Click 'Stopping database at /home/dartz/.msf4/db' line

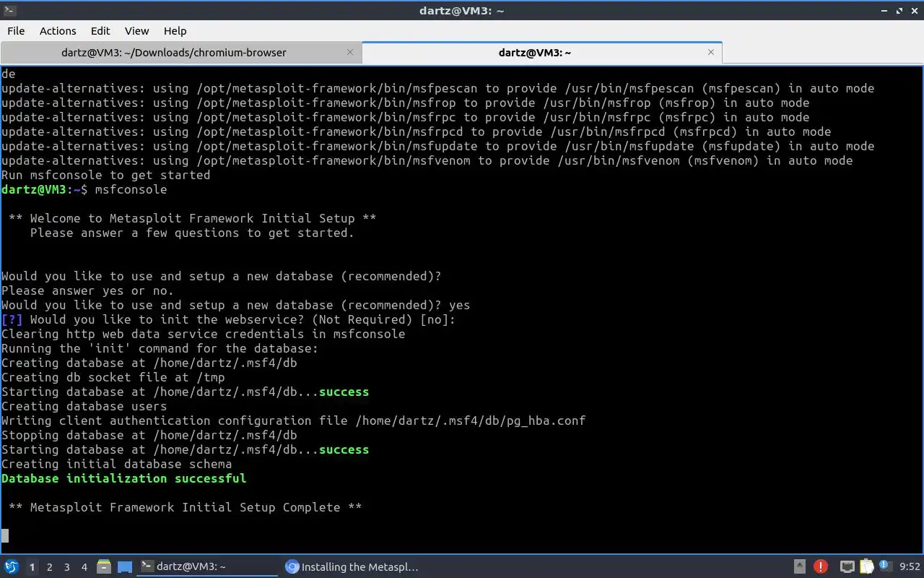click(x=149, y=435)
